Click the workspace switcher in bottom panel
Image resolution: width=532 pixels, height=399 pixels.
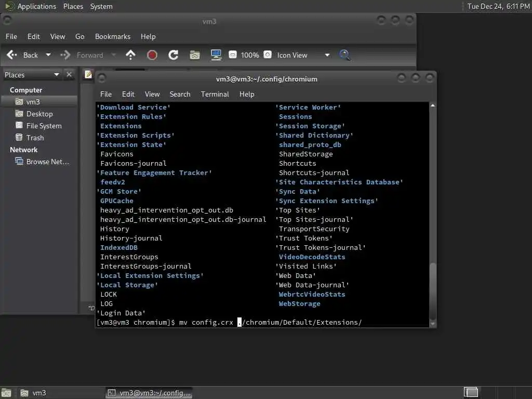click(x=471, y=393)
